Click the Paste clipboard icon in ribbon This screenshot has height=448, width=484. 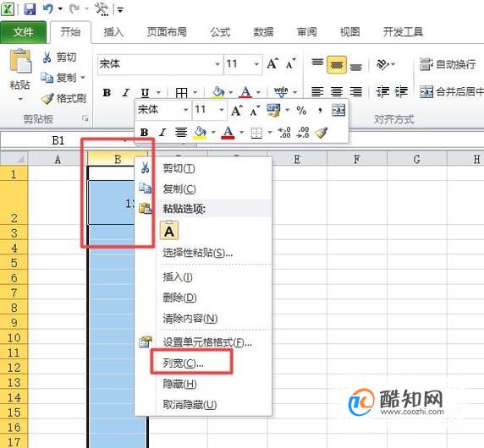tap(20, 61)
